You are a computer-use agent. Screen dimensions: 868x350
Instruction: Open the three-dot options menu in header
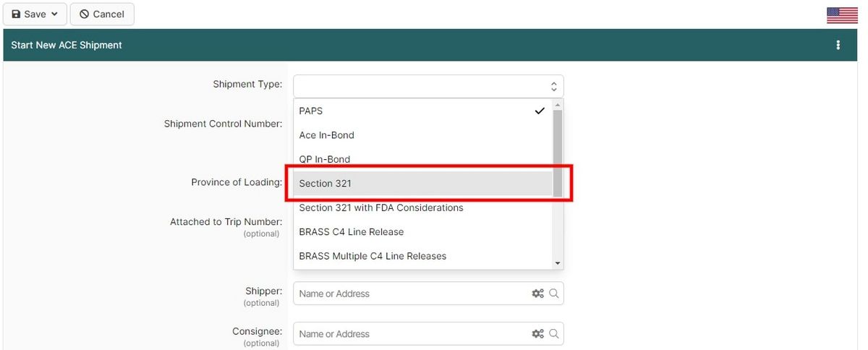pyautogui.click(x=838, y=45)
